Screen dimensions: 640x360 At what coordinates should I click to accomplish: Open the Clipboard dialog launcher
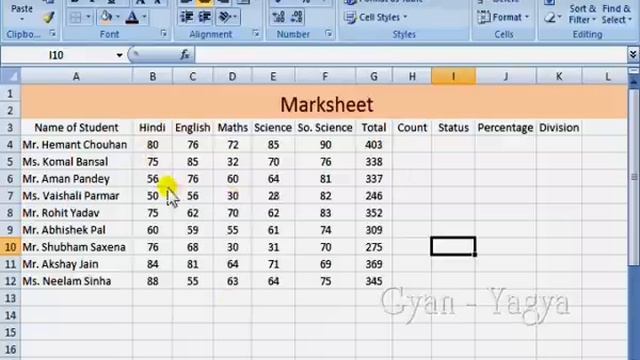click(x=52, y=33)
